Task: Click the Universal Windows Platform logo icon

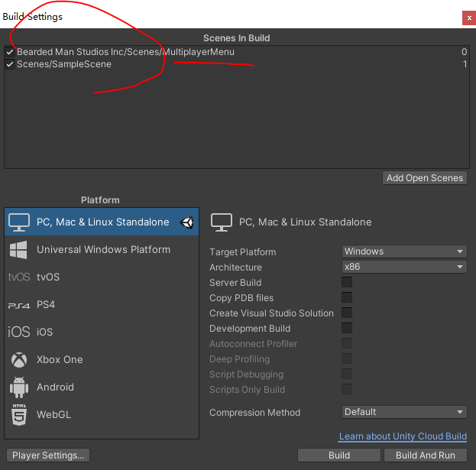Action: coord(18,250)
